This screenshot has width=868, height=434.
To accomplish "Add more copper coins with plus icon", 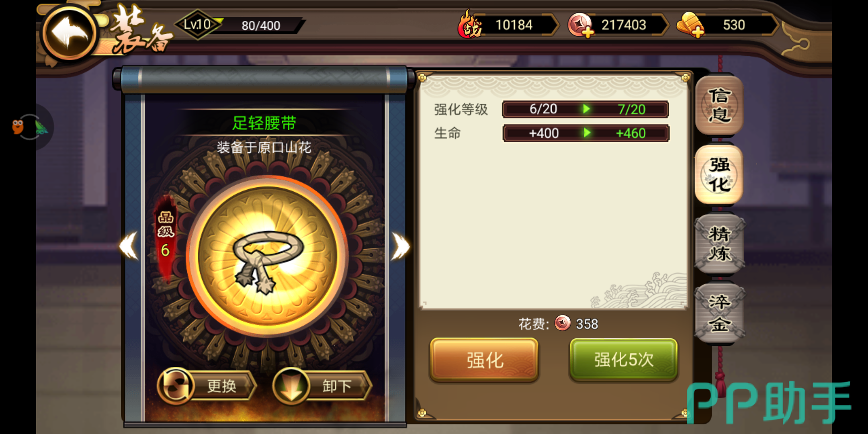I will 580,25.
